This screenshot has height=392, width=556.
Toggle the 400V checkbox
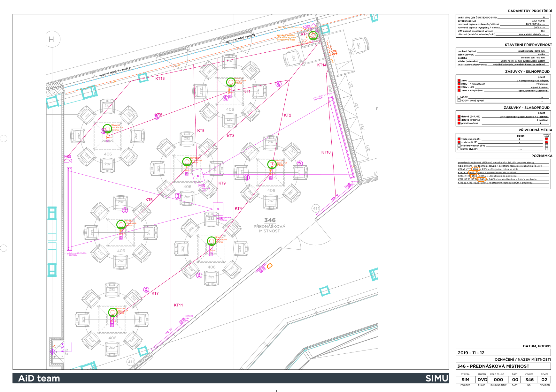459,97
